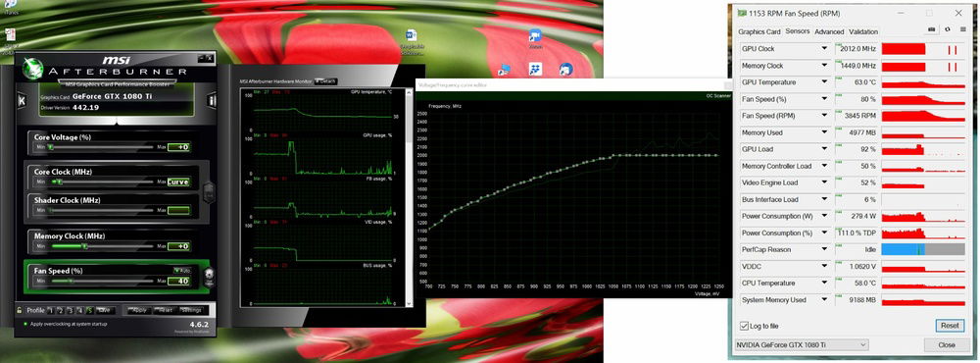This screenshot has width=980, height=363.
Task: Toggle Apply overclocking at system startup
Action: click(66, 324)
